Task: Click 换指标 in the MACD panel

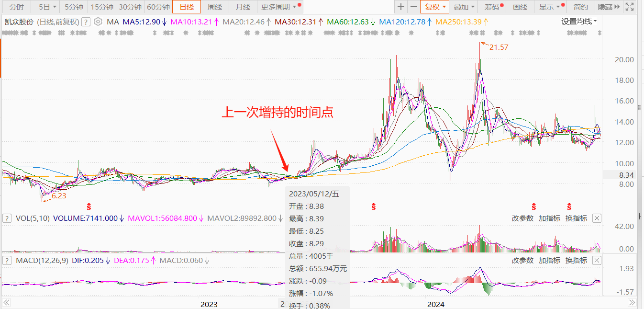Action: pyautogui.click(x=576, y=260)
